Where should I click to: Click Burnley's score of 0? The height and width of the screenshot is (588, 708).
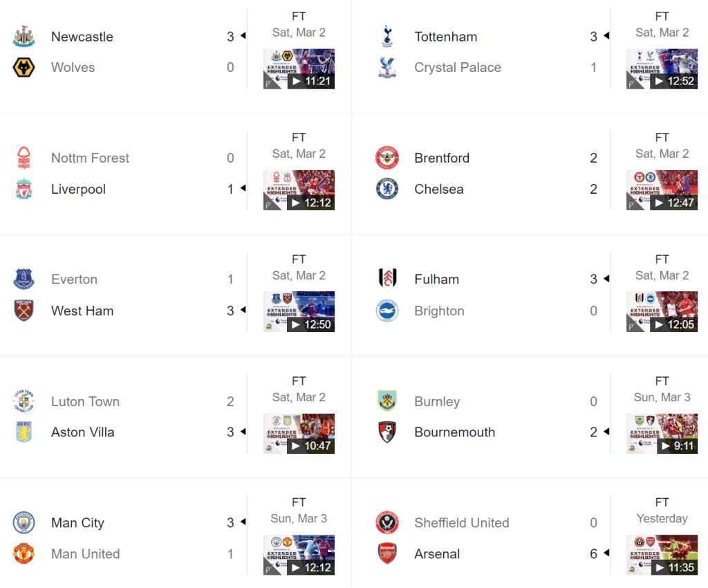click(593, 402)
